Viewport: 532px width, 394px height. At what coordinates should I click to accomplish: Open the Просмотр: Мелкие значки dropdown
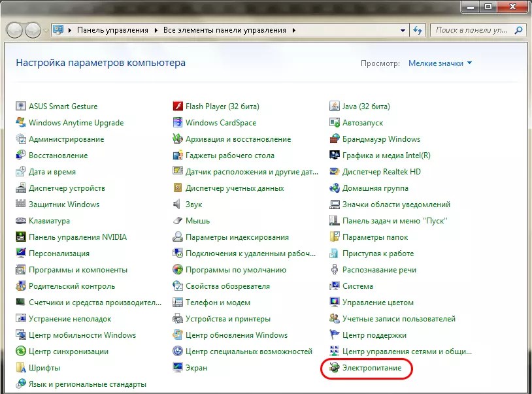[440, 63]
